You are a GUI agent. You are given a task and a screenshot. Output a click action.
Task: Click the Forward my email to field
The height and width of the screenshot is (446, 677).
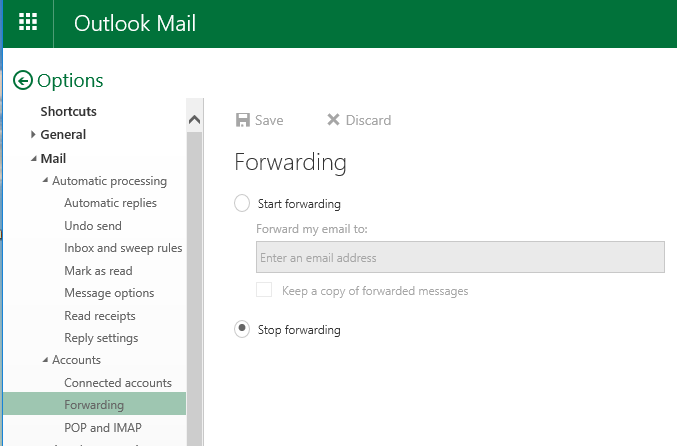pyautogui.click(x=460, y=257)
